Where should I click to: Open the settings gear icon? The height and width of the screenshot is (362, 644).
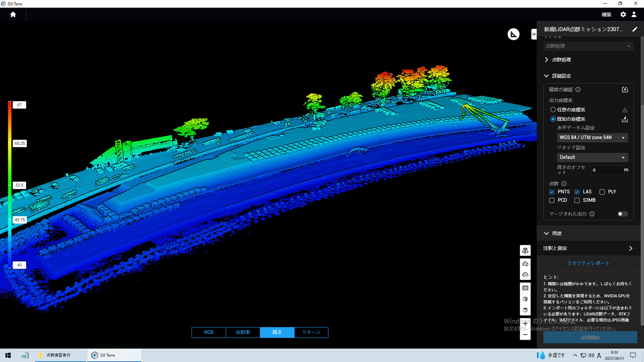click(623, 14)
